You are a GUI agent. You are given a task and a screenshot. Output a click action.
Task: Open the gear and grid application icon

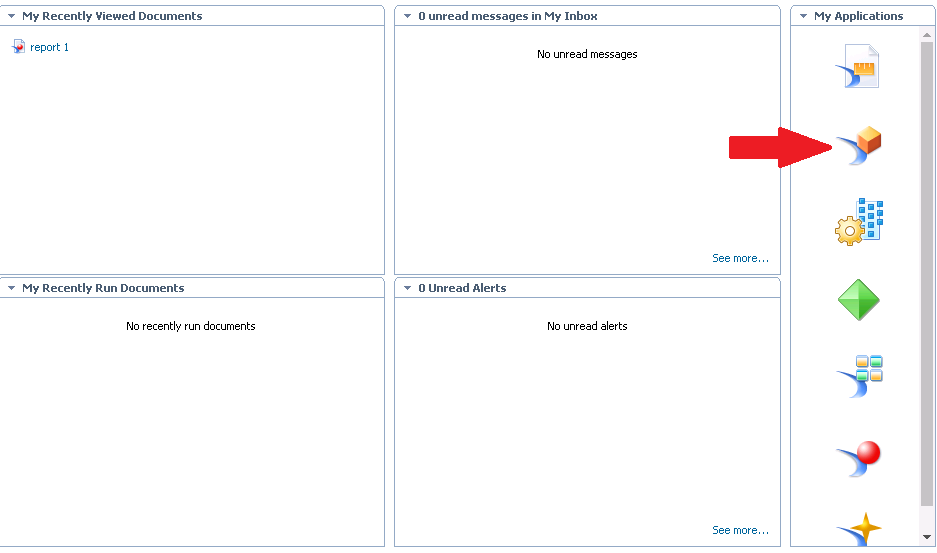pos(859,222)
